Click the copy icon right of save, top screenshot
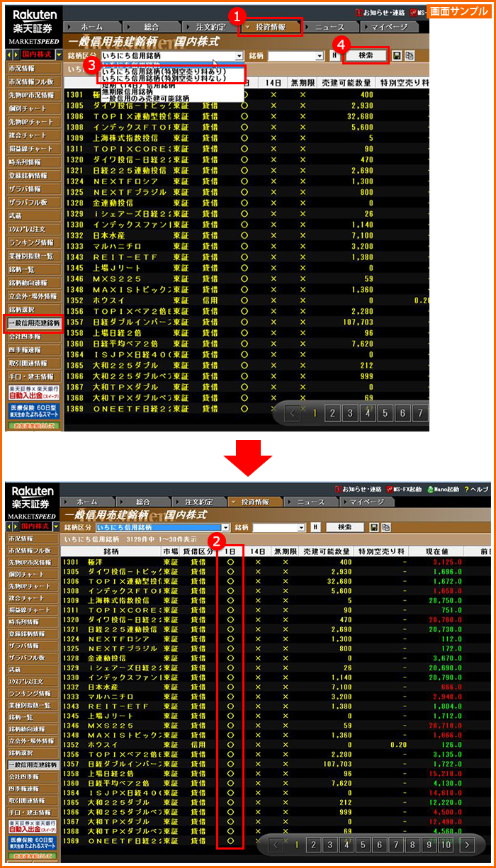496x868 pixels. tap(409, 55)
